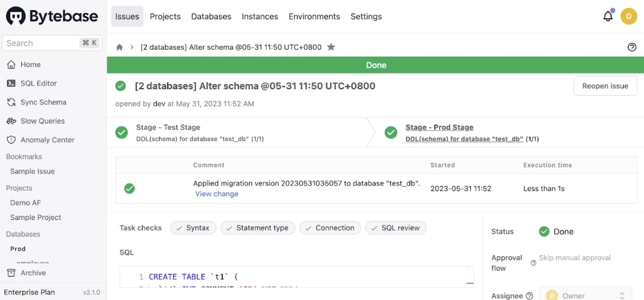Screen dimensions: 644x300
Task: Click the help question mark icon
Action: click(x=632, y=47)
